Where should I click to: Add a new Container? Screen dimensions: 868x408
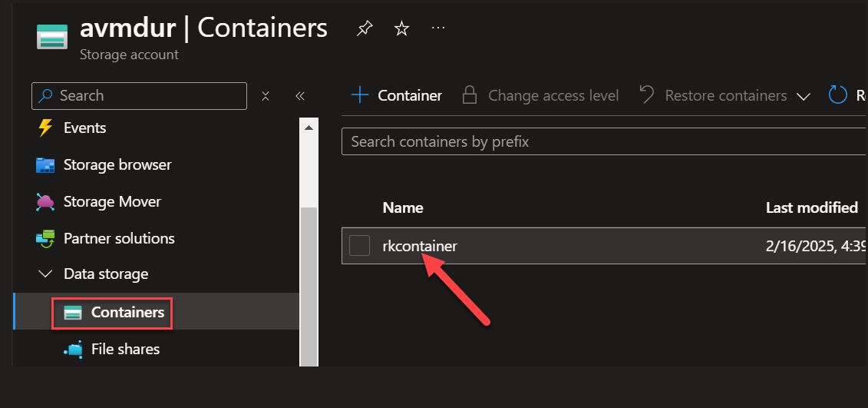tap(396, 95)
